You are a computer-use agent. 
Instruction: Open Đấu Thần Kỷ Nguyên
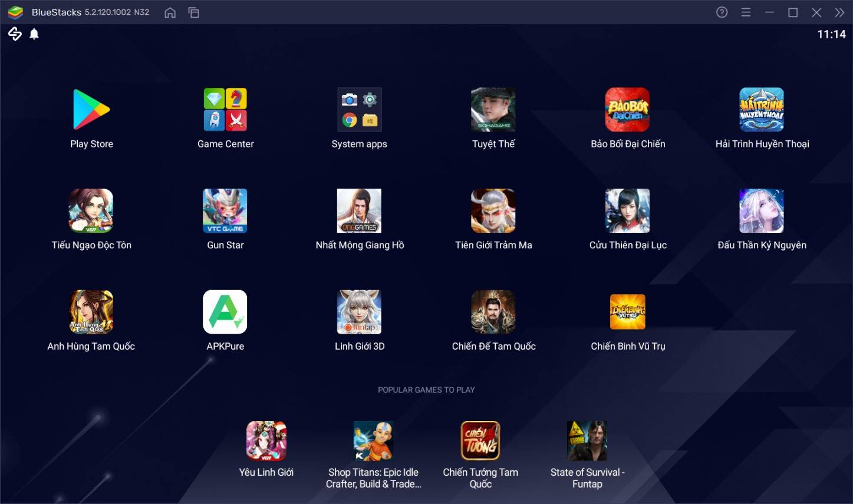point(762,211)
